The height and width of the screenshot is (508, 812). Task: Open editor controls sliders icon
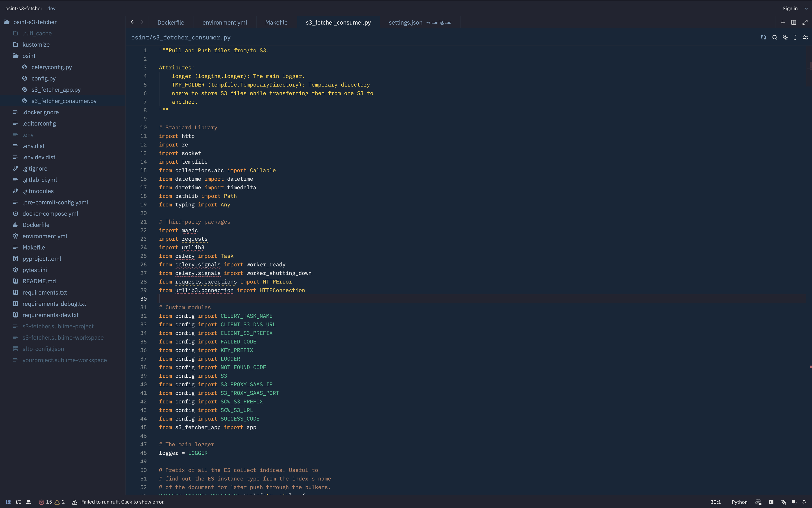(805, 37)
